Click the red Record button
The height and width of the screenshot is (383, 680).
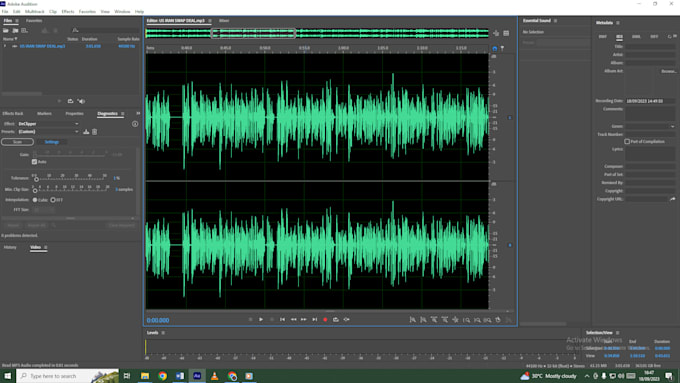tap(325, 319)
